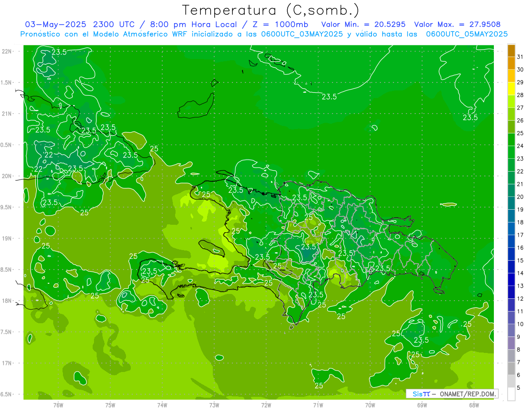Pick the white swatch below 5 on color scale
Image resolution: width=532 pixels, height=411 pixels.
[511, 394]
